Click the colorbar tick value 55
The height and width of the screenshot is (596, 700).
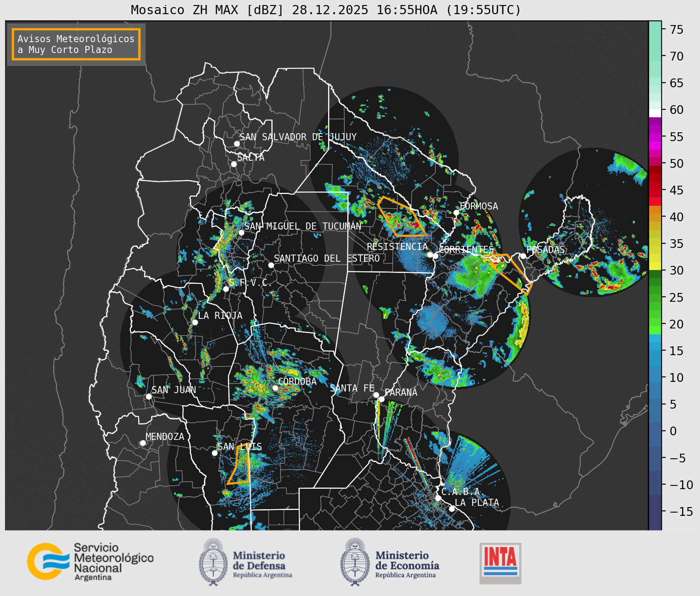(x=677, y=137)
